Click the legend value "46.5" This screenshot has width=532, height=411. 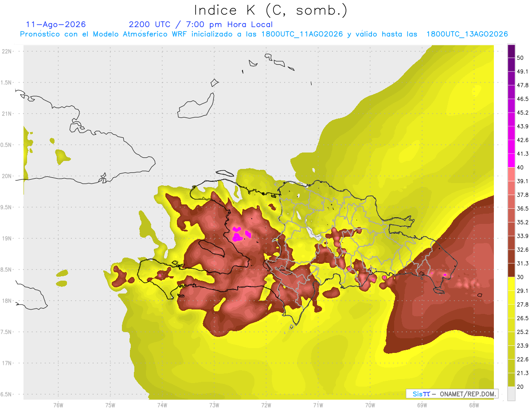tap(522, 99)
